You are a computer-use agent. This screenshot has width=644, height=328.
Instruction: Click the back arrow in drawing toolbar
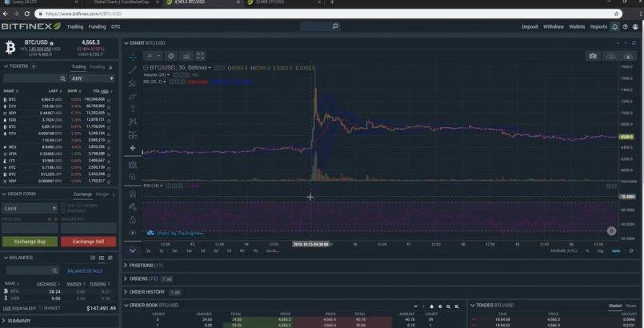133,148
